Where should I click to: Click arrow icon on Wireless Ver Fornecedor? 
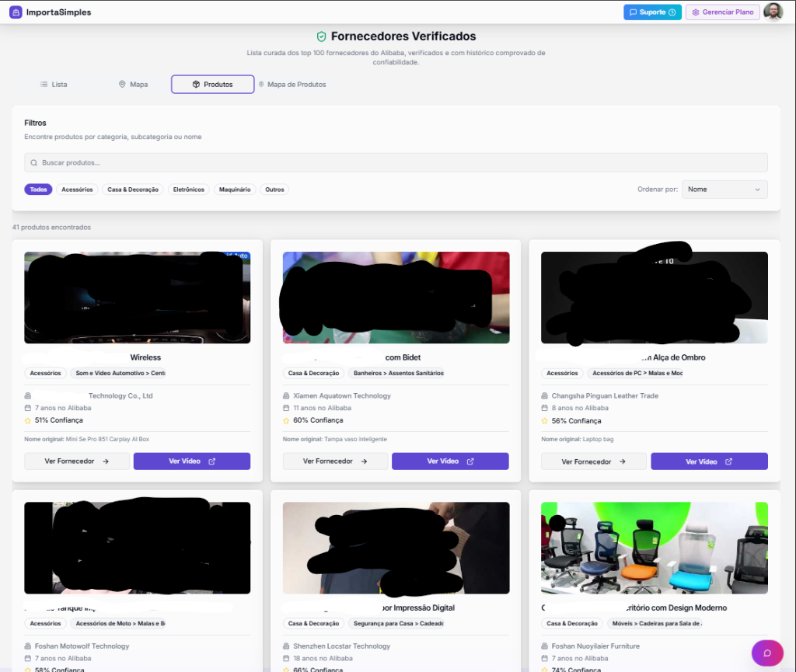(106, 461)
